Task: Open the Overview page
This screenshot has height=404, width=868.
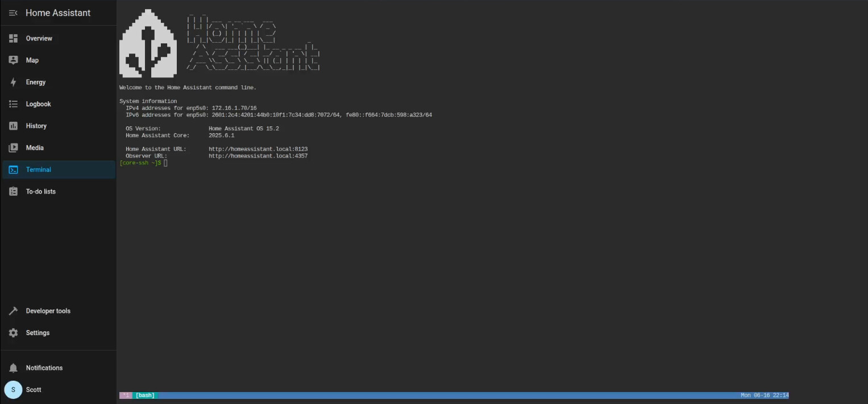Action: (x=59, y=38)
